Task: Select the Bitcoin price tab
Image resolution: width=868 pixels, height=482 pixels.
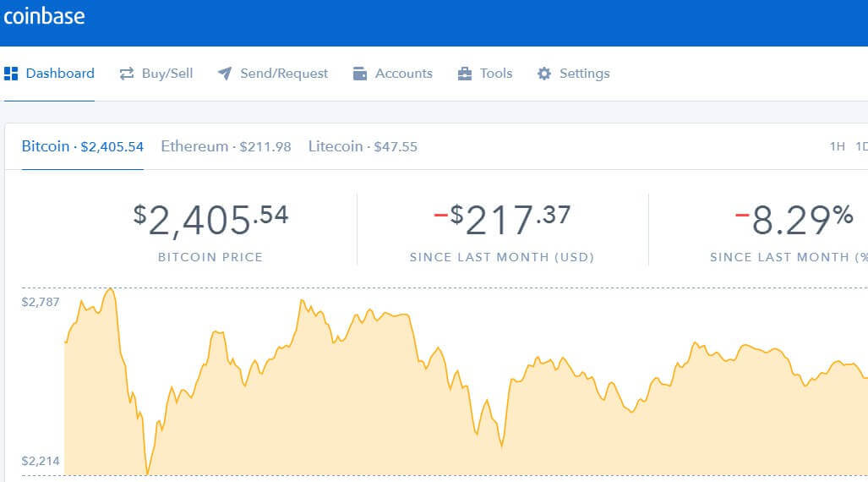Action: 82,146
